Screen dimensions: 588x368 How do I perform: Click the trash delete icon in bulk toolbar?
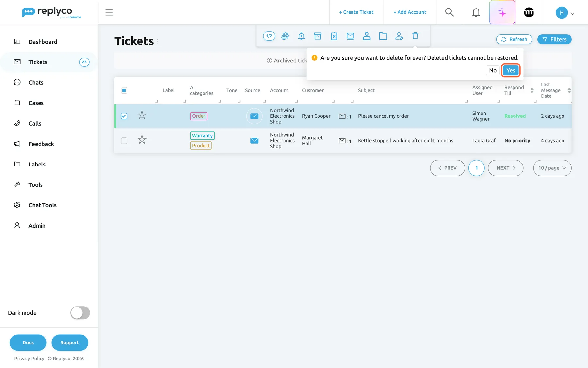tap(416, 36)
